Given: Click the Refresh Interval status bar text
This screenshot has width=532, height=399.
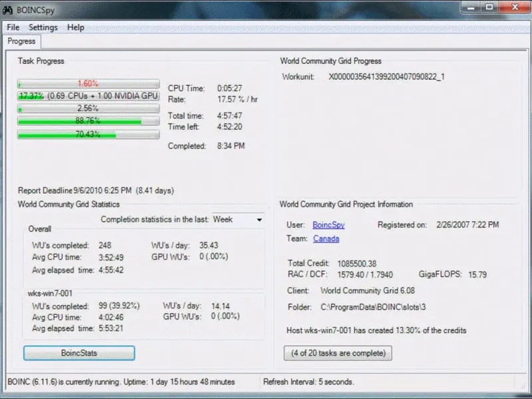Looking at the screenshot, I should [309, 382].
